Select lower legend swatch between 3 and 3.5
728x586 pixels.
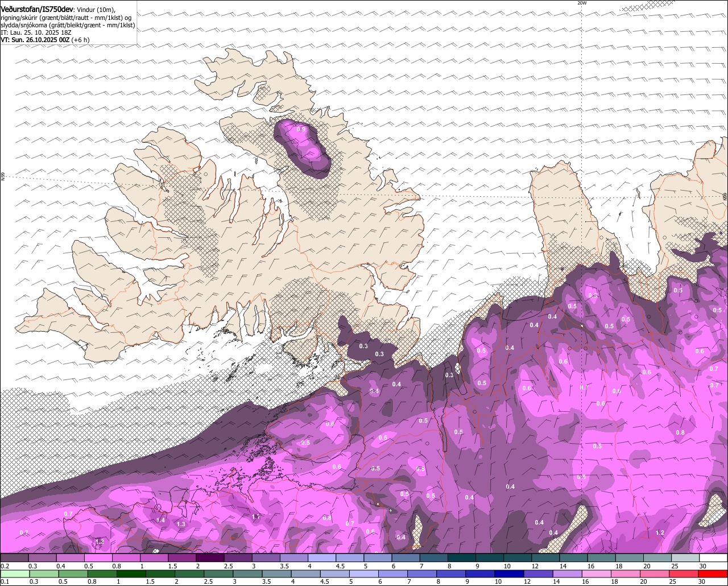[247, 574]
